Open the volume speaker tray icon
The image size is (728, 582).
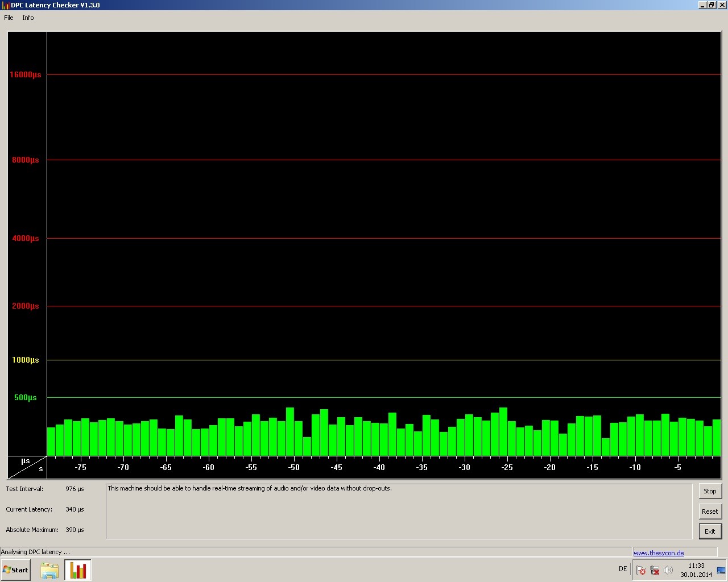(668, 570)
